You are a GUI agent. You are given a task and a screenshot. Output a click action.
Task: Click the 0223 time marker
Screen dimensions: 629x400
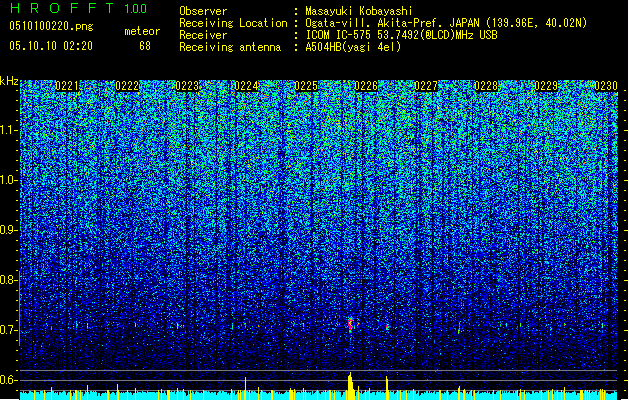[187, 86]
